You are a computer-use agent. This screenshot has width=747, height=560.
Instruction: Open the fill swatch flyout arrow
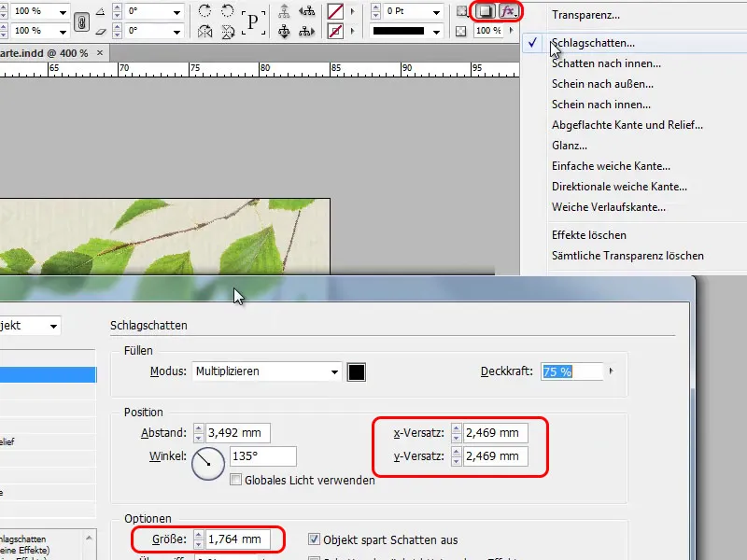pyautogui.click(x=353, y=11)
